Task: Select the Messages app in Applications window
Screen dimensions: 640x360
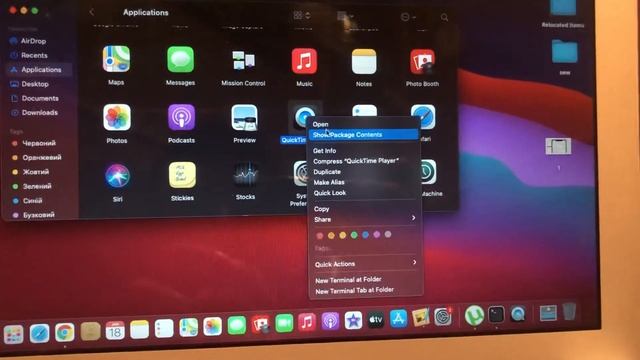Action: pos(180,60)
